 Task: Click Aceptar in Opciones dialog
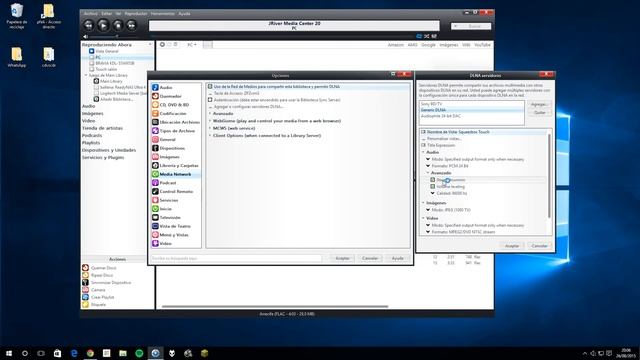pos(342,258)
